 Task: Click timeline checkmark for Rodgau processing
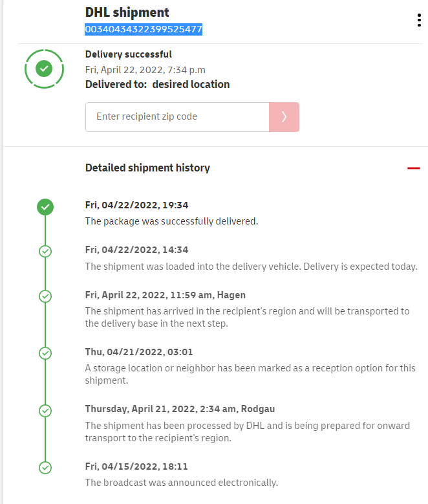click(x=45, y=410)
